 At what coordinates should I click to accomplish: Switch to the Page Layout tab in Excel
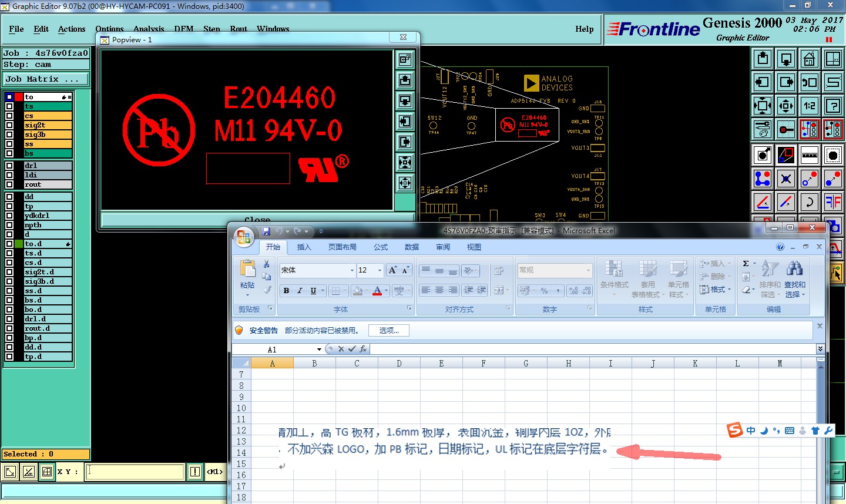point(343,247)
